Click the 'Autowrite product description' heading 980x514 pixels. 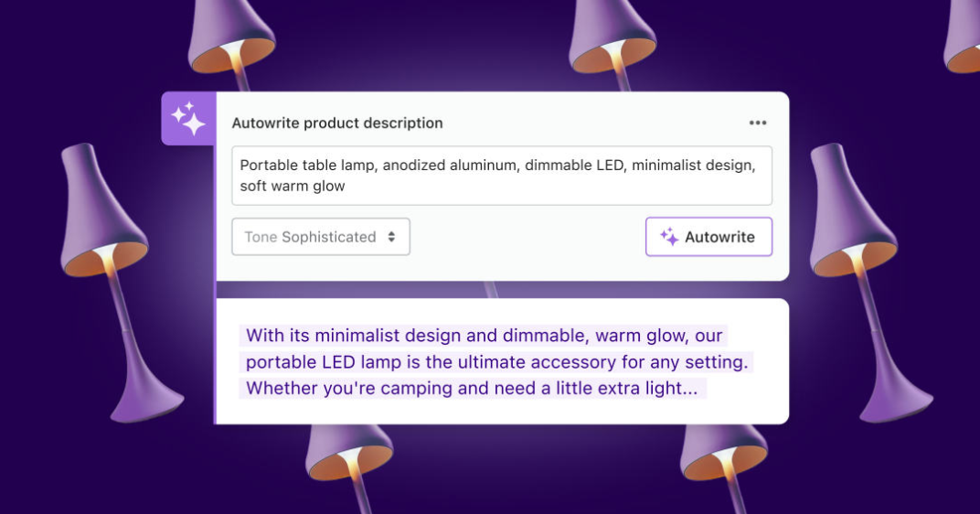pos(337,123)
